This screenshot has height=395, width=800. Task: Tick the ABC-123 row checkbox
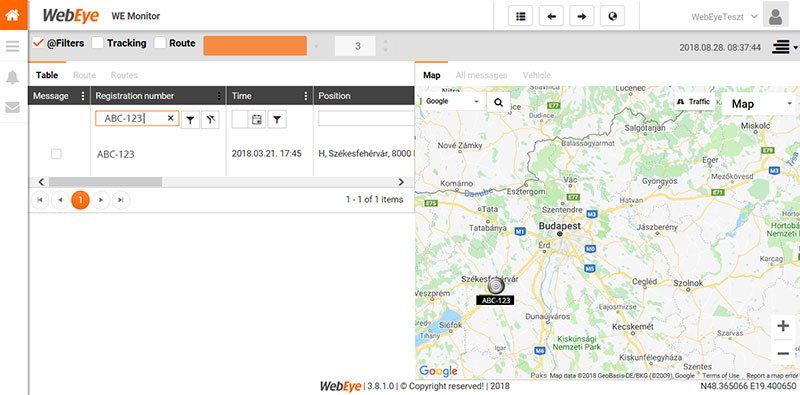click(56, 154)
